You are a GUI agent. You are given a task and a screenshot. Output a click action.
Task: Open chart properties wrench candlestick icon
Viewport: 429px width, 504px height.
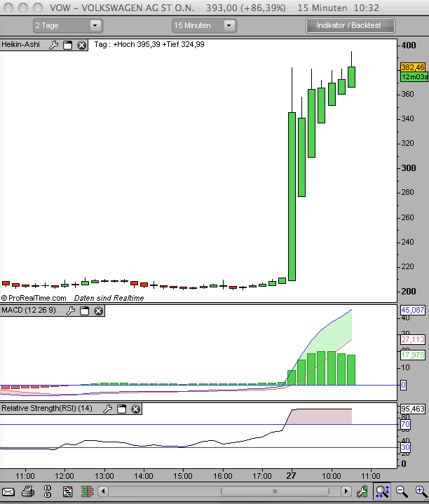(362, 491)
